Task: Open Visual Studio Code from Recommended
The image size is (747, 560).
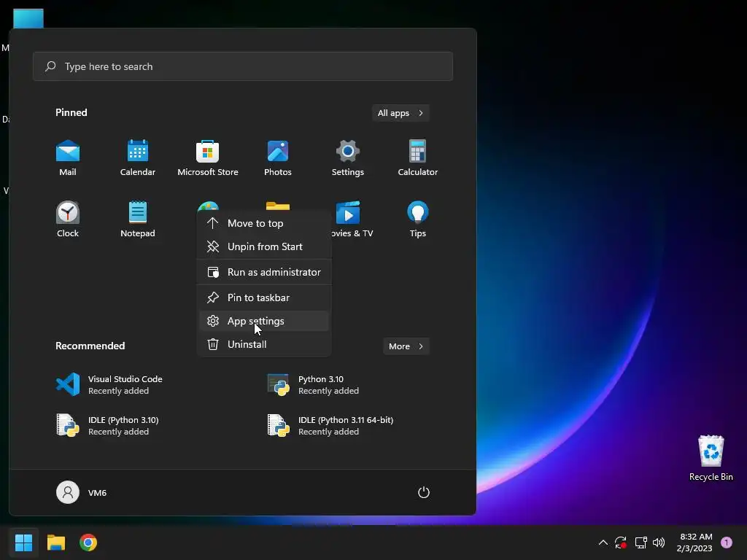Action: point(109,384)
